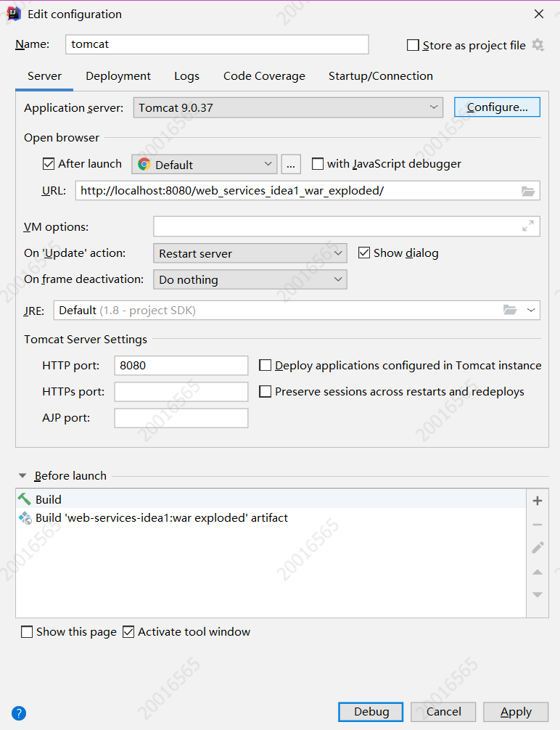This screenshot has height=730, width=560.
Task: Click the Chrome icon in the browser selector
Action: 144,164
